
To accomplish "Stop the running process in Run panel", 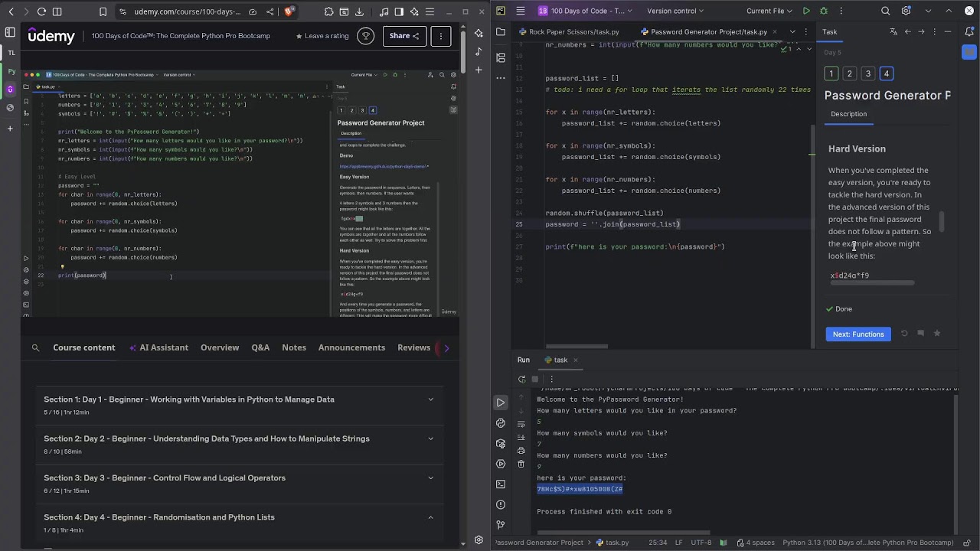I will click(535, 379).
